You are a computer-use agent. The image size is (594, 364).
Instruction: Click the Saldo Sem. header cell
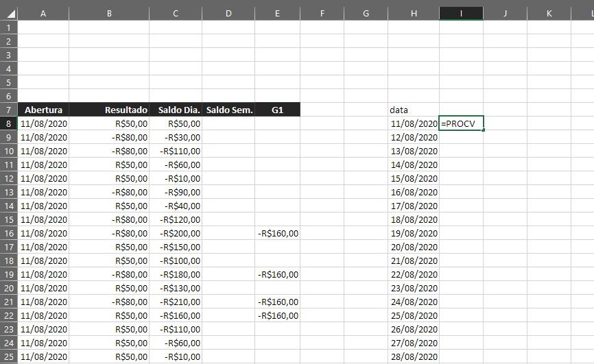pyautogui.click(x=228, y=110)
